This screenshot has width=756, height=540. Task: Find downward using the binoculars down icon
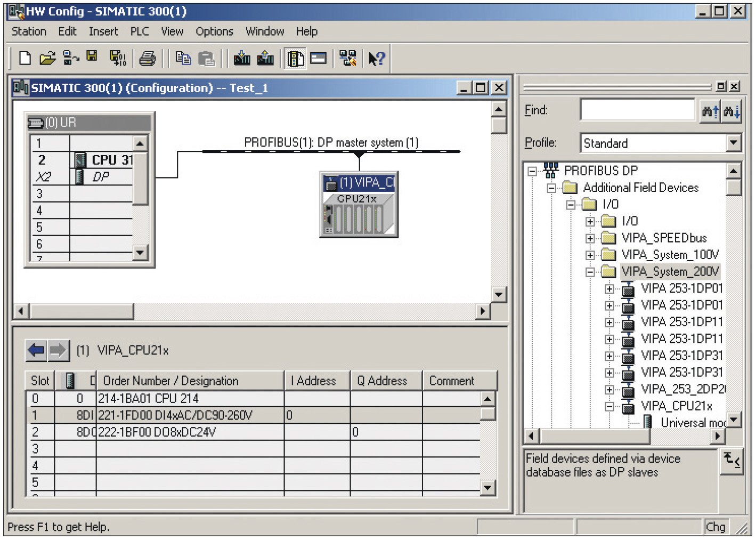point(731,111)
